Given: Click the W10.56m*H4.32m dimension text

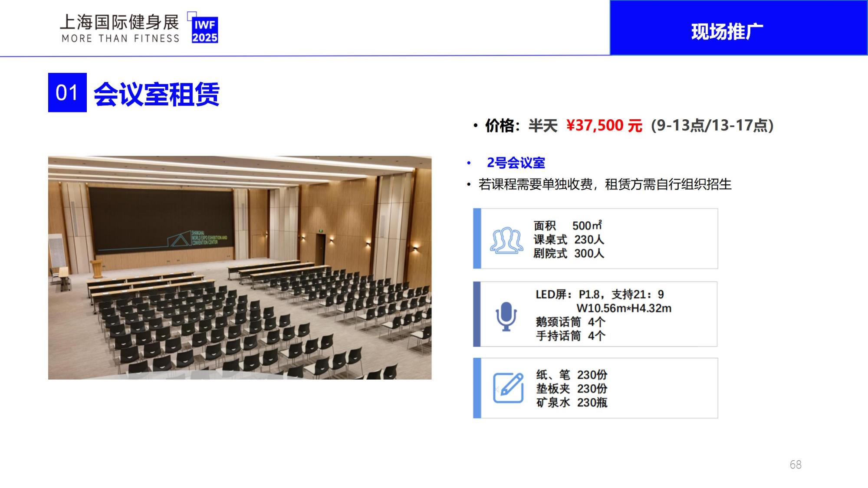Looking at the screenshot, I should click(624, 308).
